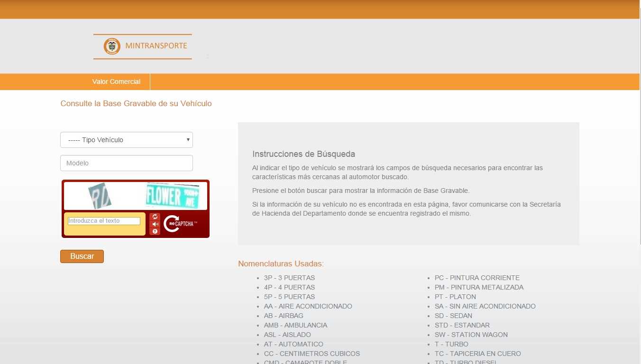The height and width of the screenshot is (364, 641).
Task: Open the Valor Comercial tab
Action: point(116,82)
